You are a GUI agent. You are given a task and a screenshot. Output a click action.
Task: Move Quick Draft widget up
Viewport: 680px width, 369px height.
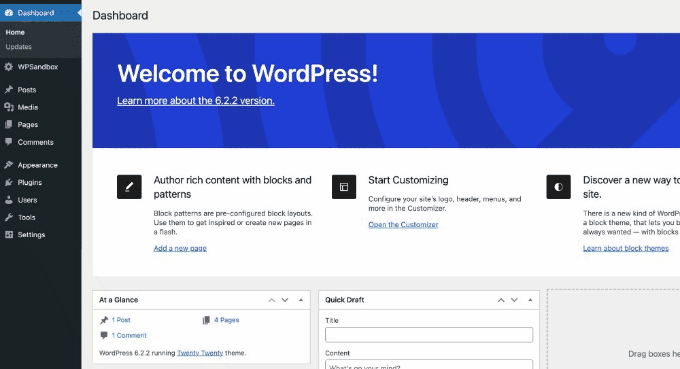(x=501, y=300)
